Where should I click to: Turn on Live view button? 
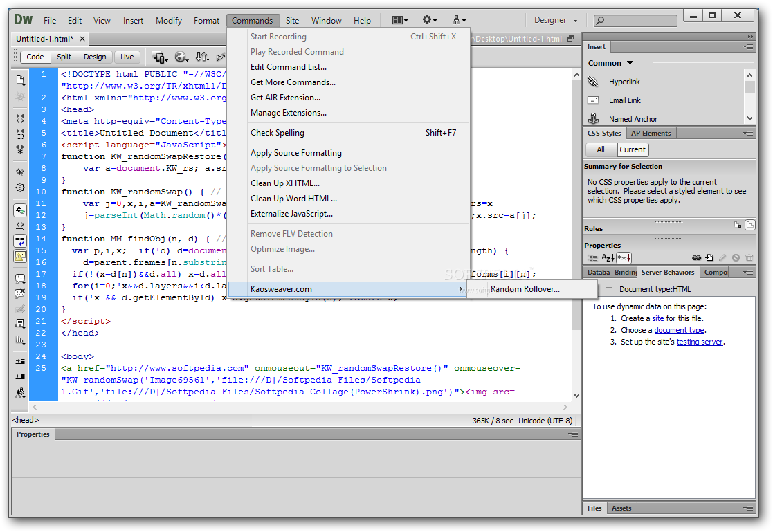point(127,57)
